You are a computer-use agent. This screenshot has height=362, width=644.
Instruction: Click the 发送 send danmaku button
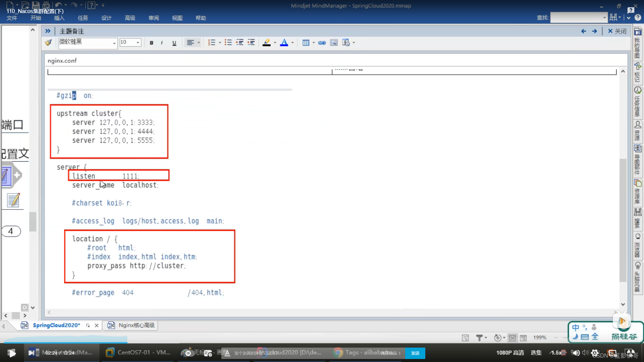coord(415,353)
